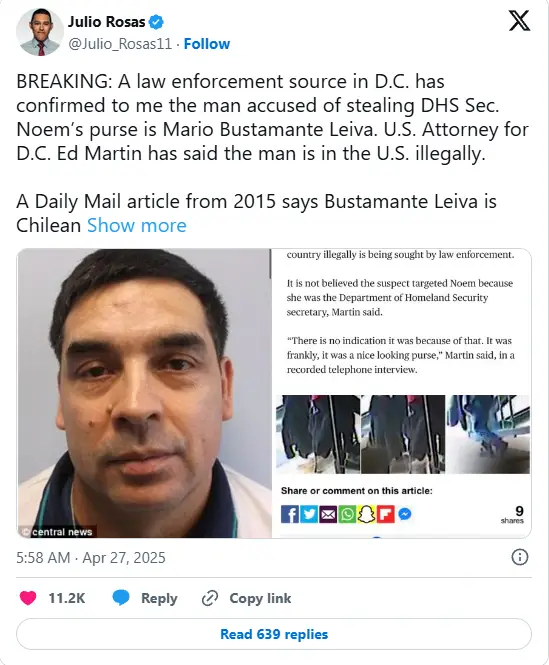Screen dimensions: 549x665
Task: Share article via Flipboard icon
Action: pyautogui.click(x=386, y=514)
